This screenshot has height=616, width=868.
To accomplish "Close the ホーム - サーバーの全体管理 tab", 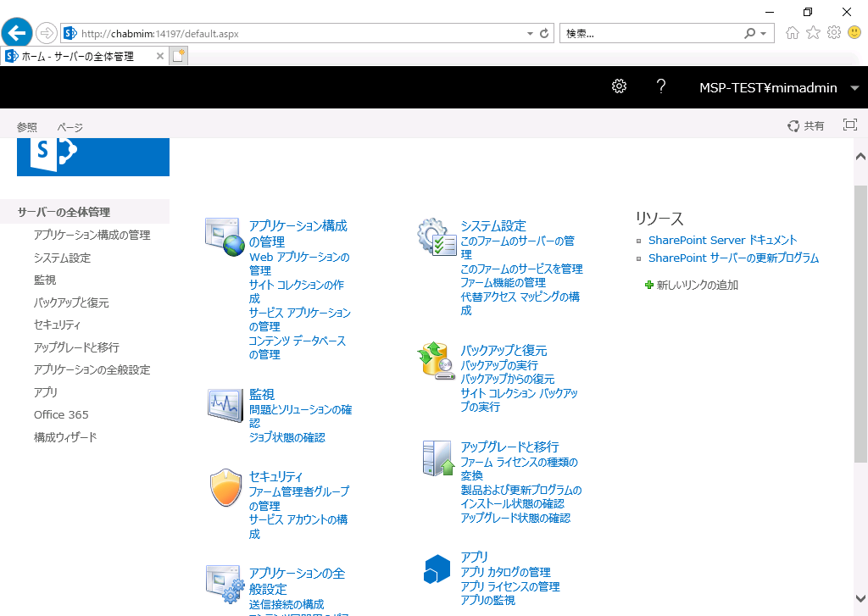I will (160, 56).
